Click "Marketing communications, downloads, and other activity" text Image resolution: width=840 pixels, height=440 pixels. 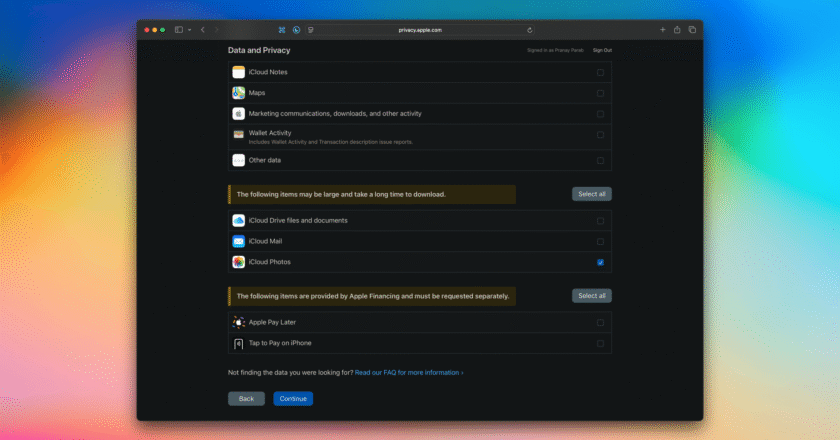[335, 114]
